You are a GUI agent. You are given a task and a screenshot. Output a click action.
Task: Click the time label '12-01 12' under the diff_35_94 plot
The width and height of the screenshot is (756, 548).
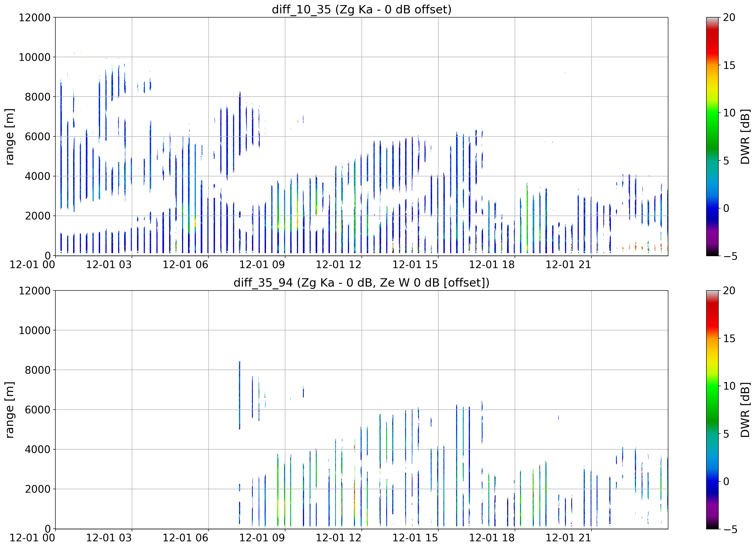(x=339, y=538)
